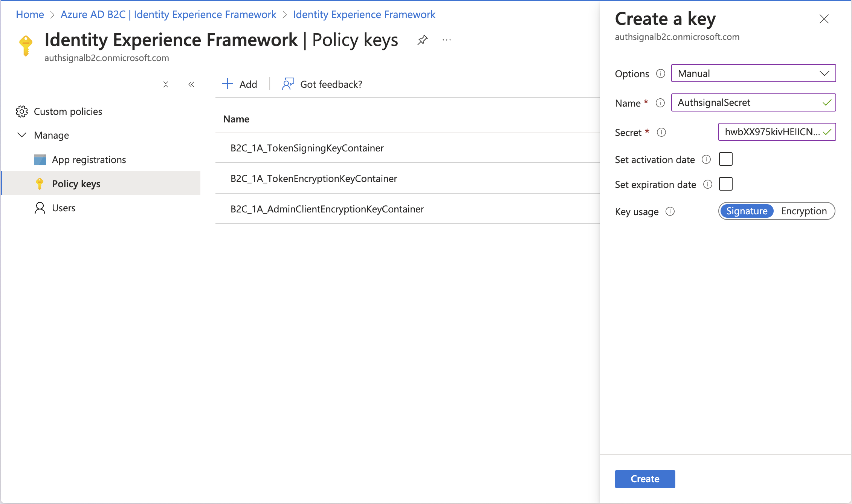Close the Create a key panel
Screen dimensions: 852x504
pyautogui.click(x=824, y=19)
